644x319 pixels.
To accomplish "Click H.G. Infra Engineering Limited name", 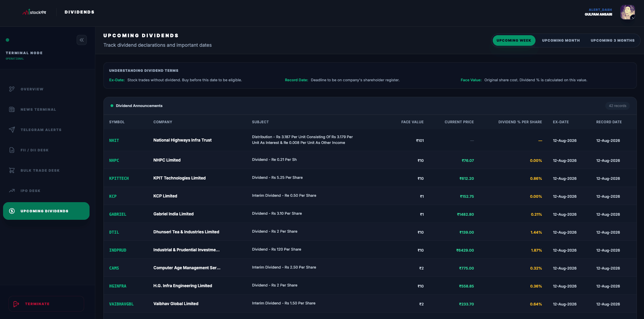I will point(183,286).
